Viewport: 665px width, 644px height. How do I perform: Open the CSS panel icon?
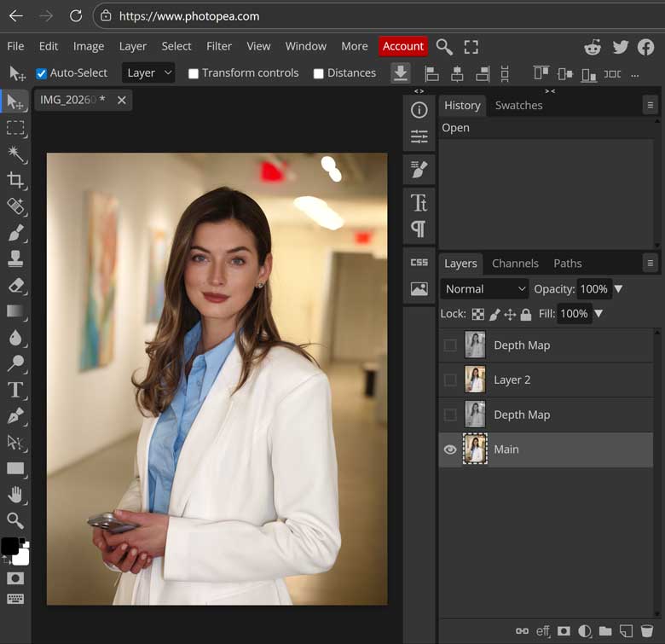coord(419,263)
